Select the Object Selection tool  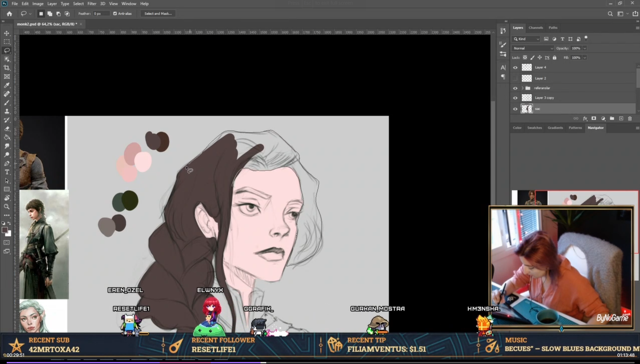click(7, 59)
